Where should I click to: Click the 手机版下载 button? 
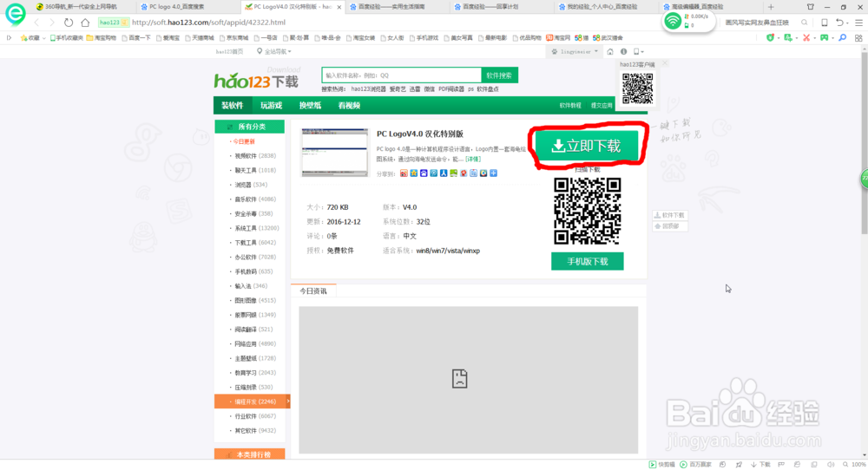click(588, 262)
